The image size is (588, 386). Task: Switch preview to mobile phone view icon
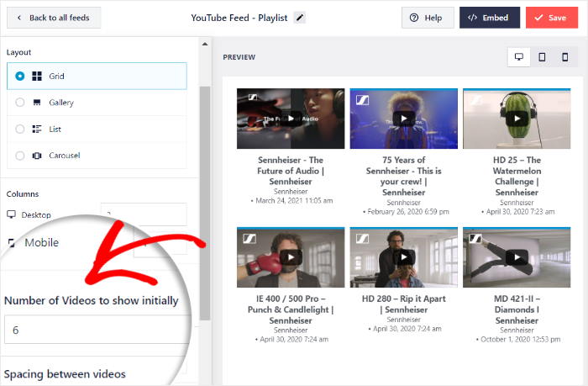(x=565, y=57)
